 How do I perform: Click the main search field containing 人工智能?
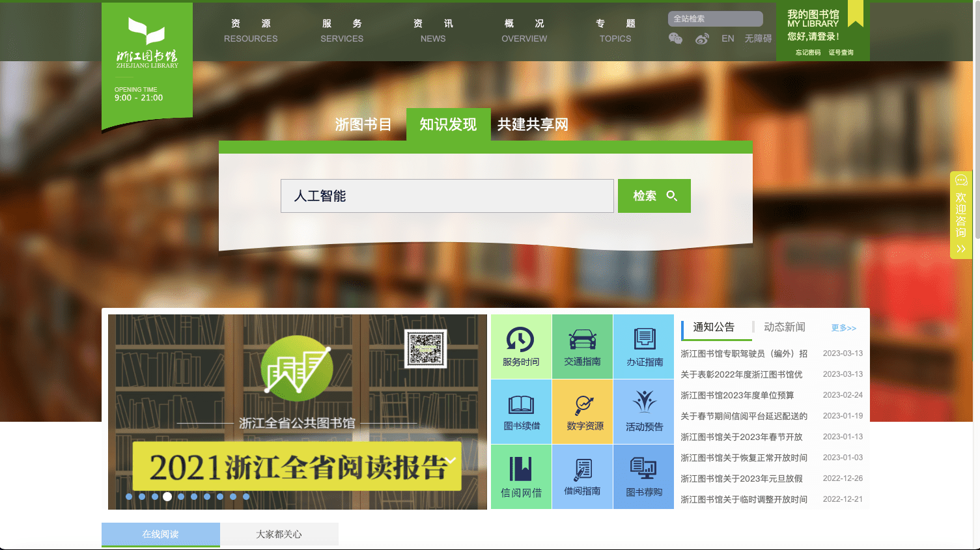click(447, 196)
